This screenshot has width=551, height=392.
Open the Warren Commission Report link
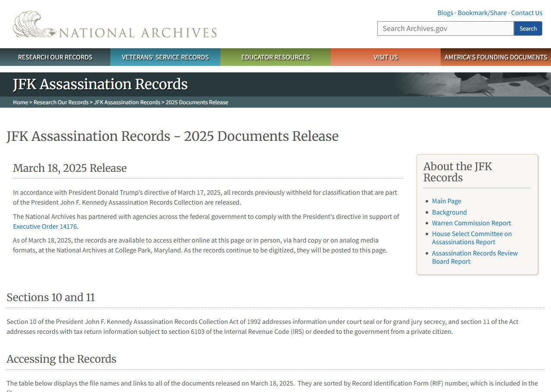pos(471,223)
